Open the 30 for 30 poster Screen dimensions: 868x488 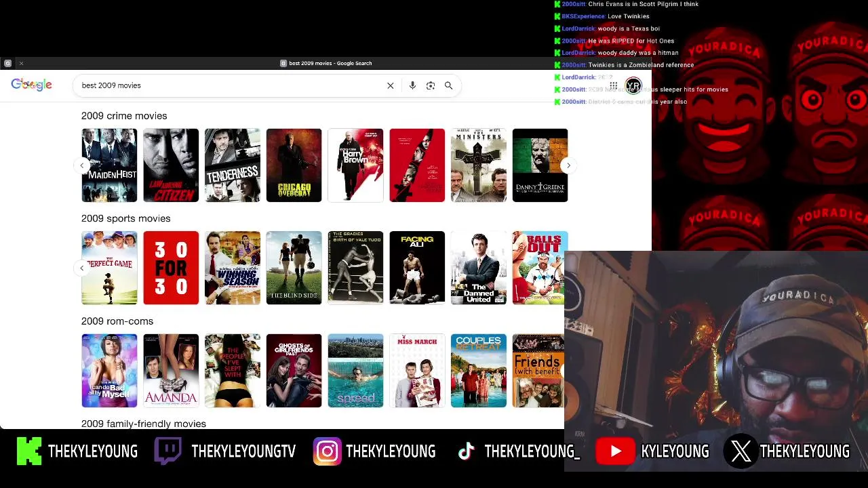point(171,268)
